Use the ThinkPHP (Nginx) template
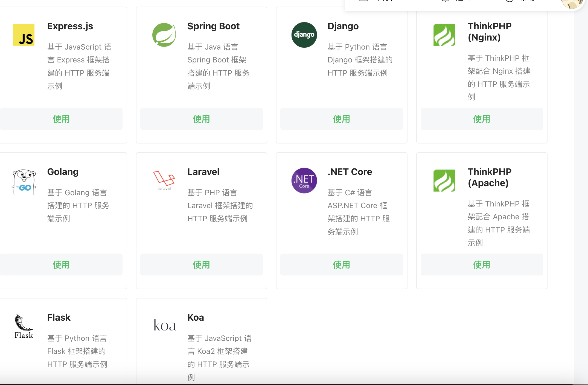 482,119
